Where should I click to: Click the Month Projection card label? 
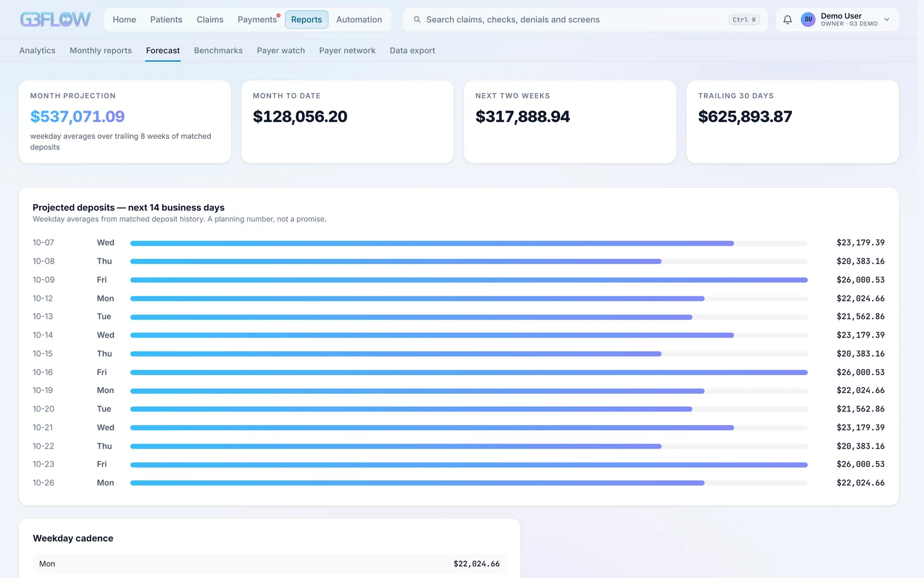73,96
